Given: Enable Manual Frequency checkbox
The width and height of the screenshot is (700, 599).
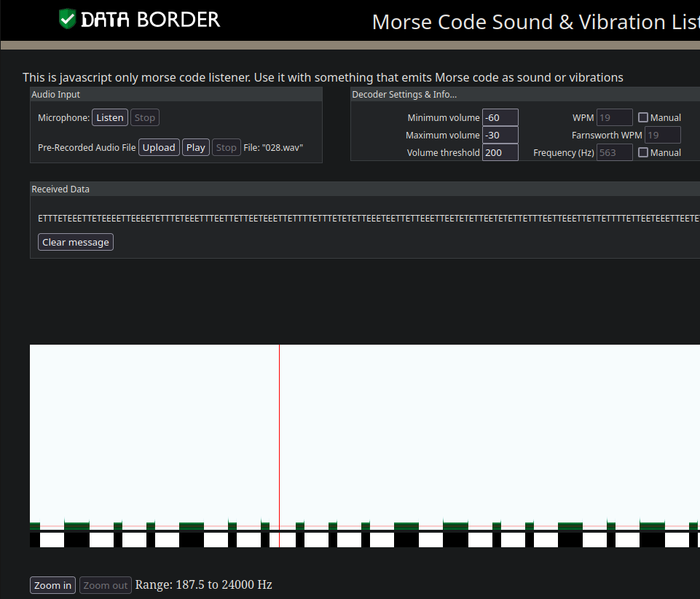Looking at the screenshot, I should coord(643,152).
